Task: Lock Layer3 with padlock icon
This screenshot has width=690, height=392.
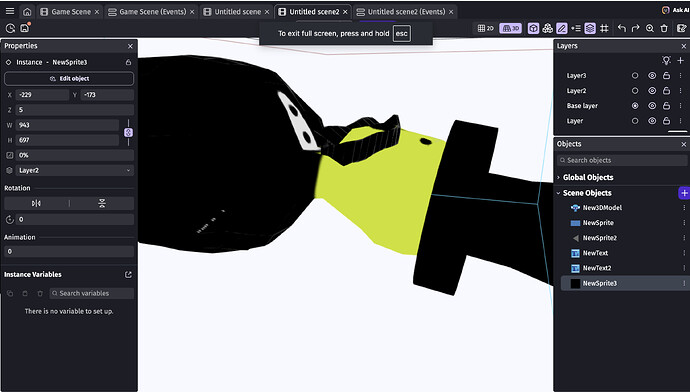Action: point(666,76)
